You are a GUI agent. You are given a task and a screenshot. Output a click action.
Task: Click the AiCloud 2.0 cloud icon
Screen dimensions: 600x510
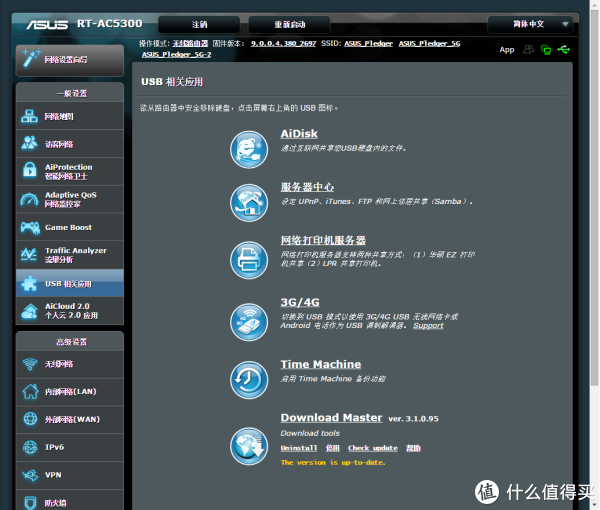[29, 311]
